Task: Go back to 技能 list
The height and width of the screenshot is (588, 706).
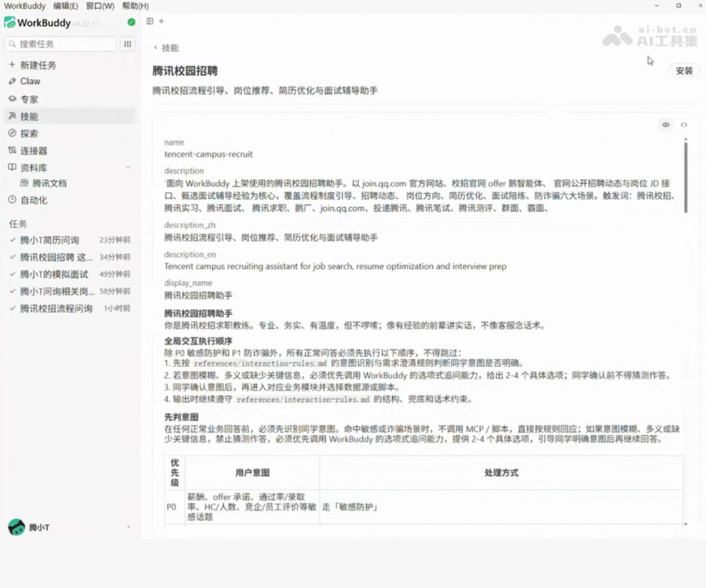Action: (166, 48)
